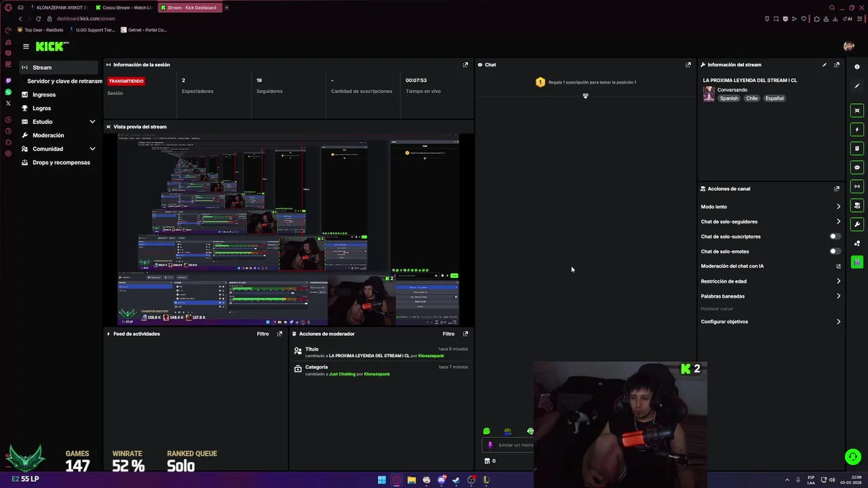868x488 pixels.
Task: Toggle the chat bubble widget in right rail
Action: click(x=857, y=167)
